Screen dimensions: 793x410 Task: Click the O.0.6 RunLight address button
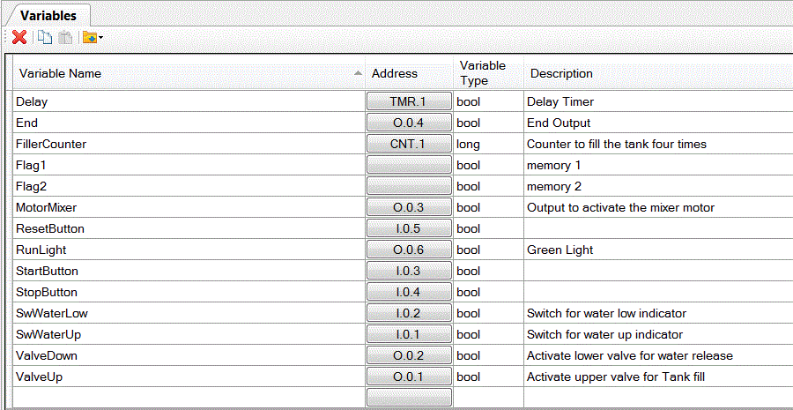click(x=408, y=250)
